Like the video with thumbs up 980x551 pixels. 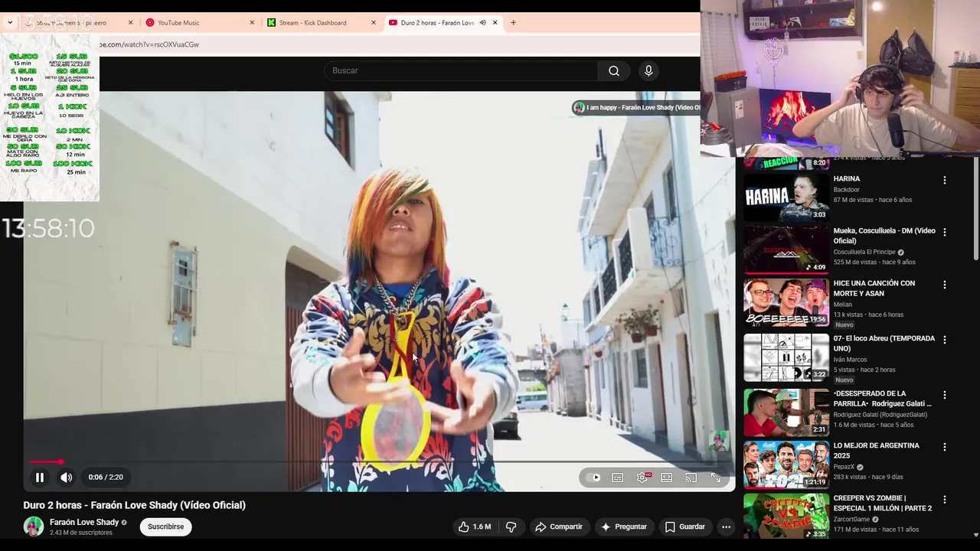click(475, 527)
